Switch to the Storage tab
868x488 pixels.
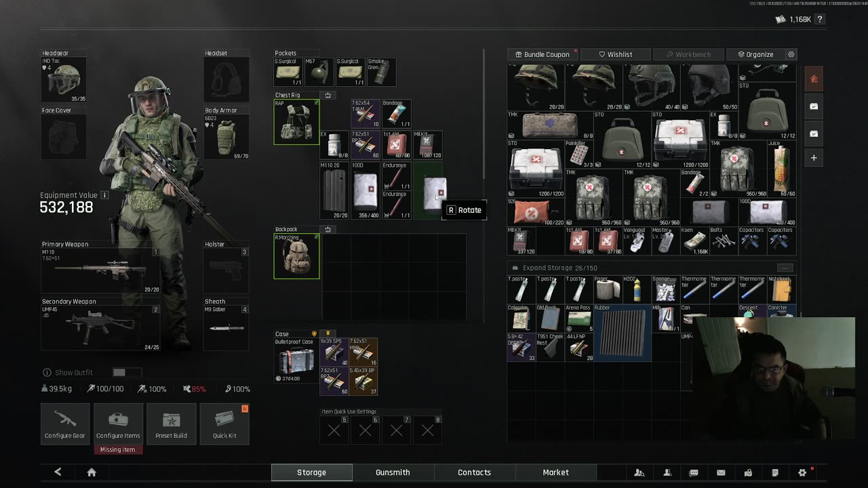click(x=312, y=472)
